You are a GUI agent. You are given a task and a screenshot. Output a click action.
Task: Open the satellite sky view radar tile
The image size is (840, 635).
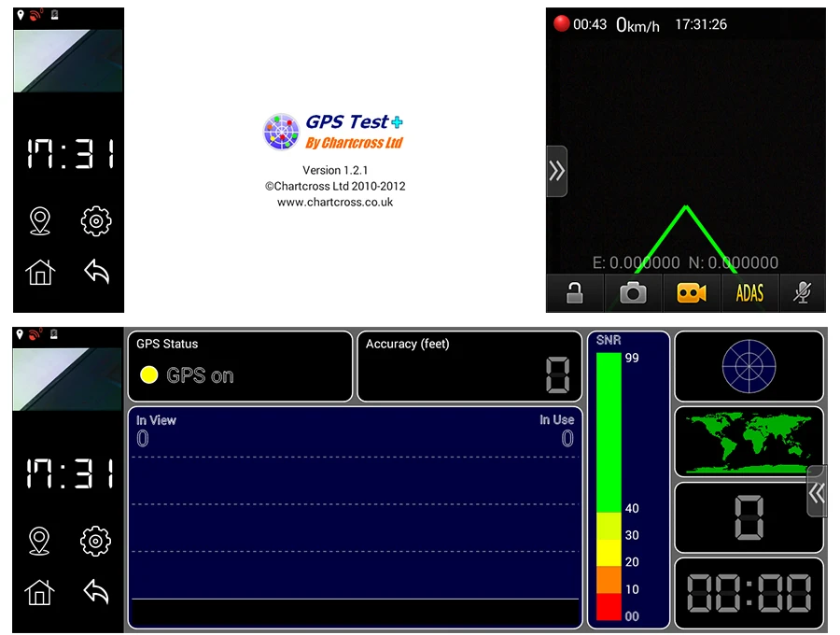pyautogui.click(x=749, y=366)
